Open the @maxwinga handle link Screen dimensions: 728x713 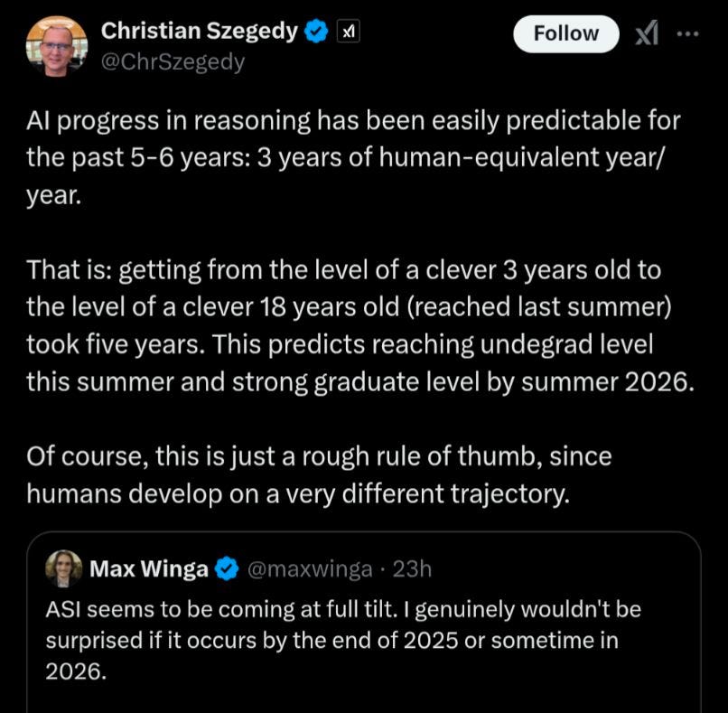[x=310, y=569]
